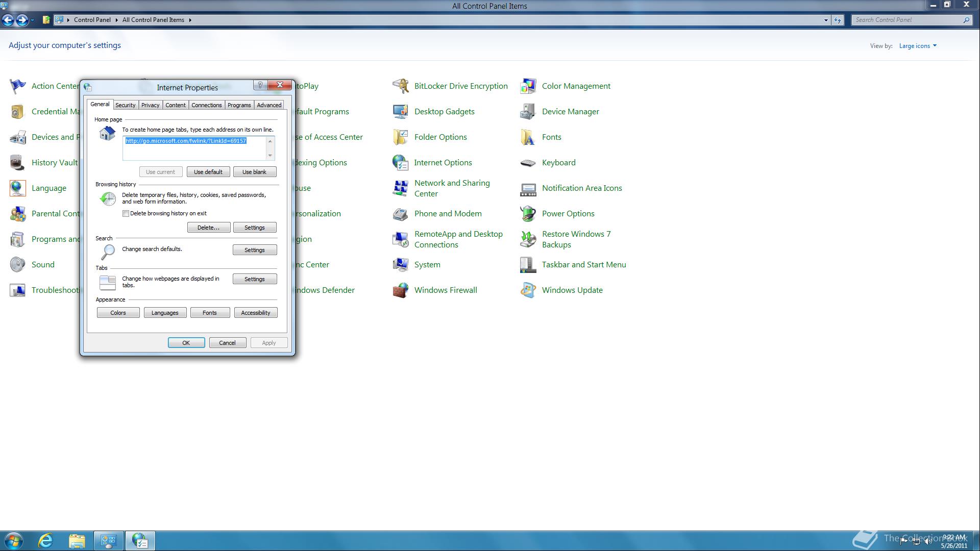This screenshot has width=980, height=551.
Task: Expand the View by Large icons dropdown
Action: coord(918,46)
